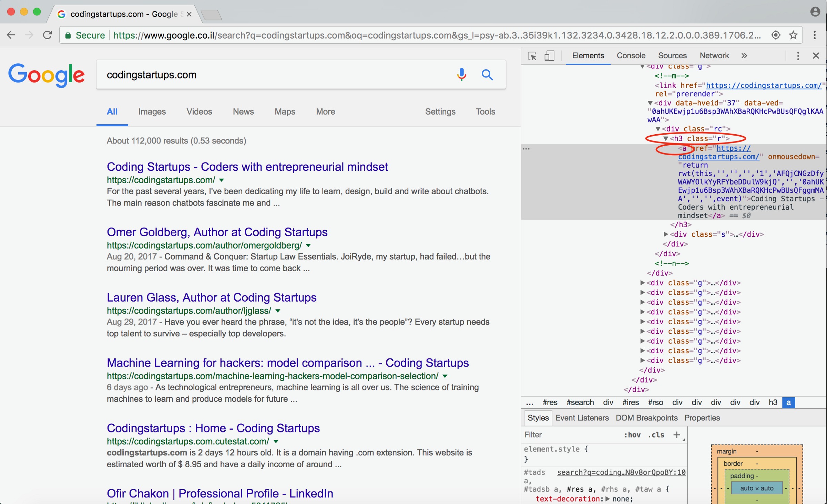Click the blue search magnifier icon
Screen dimensions: 827x504
487,74
